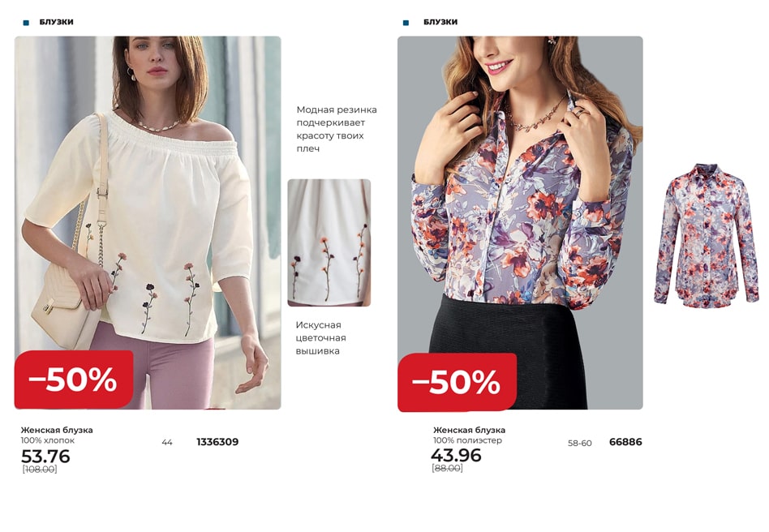
Task: Open the white off-shoulder blouse photo
Action: point(148,222)
